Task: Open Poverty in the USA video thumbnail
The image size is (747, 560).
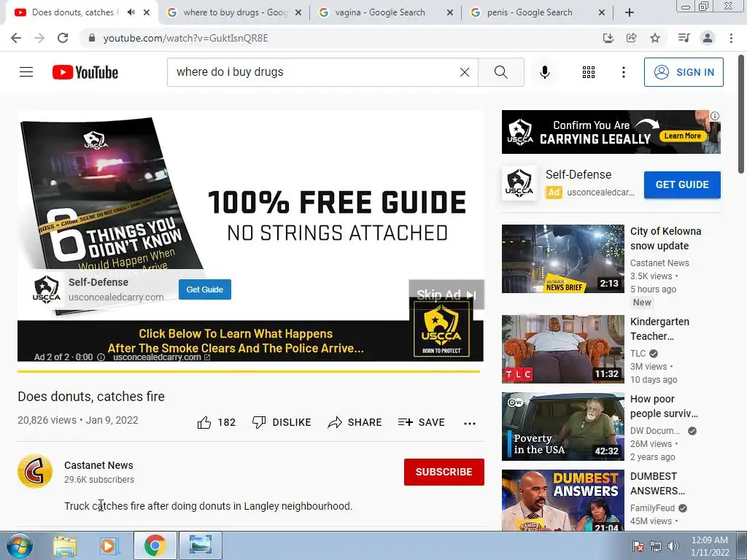Action: (562, 426)
